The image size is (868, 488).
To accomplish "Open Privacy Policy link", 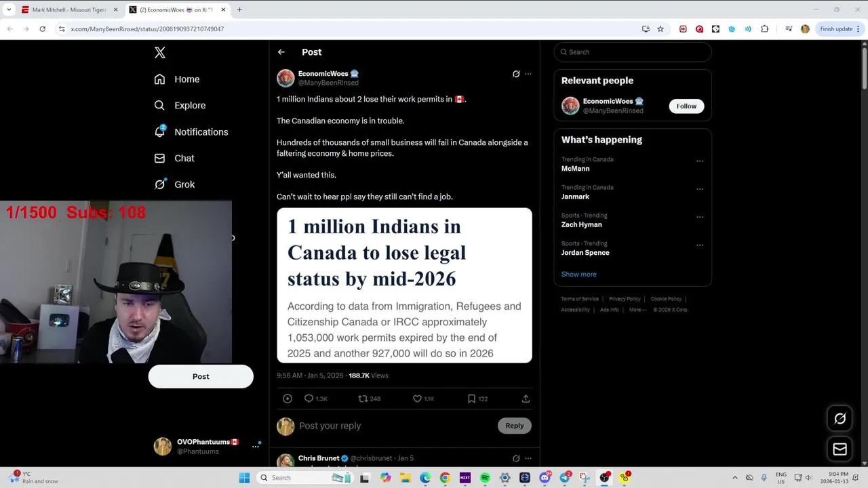I will click(x=625, y=299).
